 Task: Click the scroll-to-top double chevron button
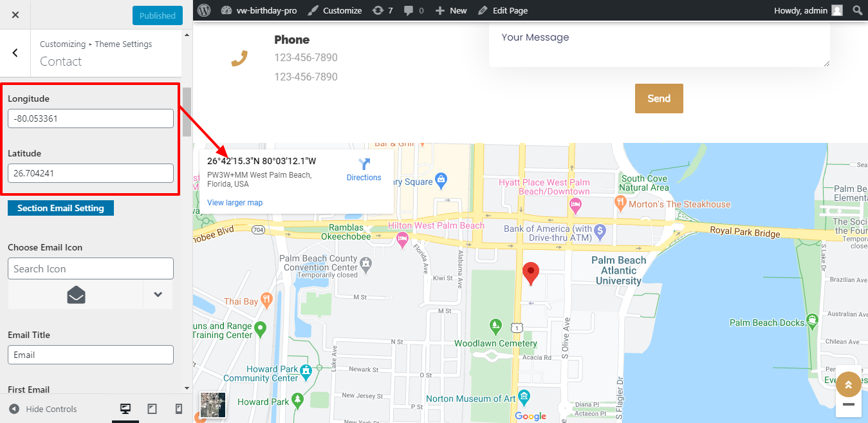848,384
